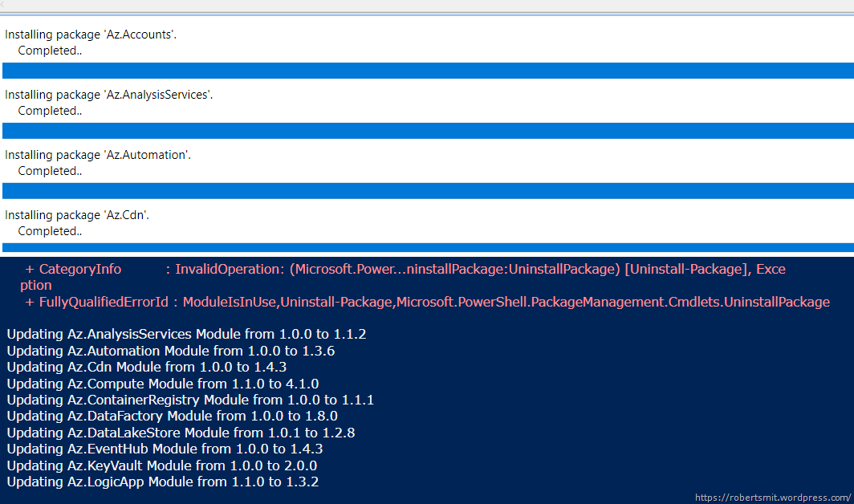Select the CategoryInfo error line

321,269
